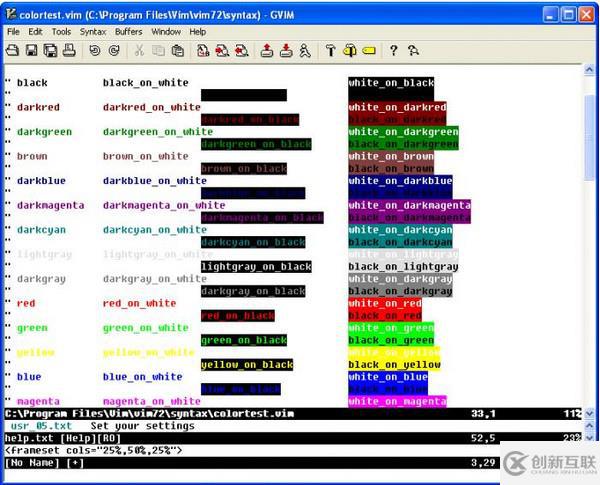600x485 pixels.
Task: Click the colortest.vim scrollbar down arrow
Action: [x=589, y=413]
